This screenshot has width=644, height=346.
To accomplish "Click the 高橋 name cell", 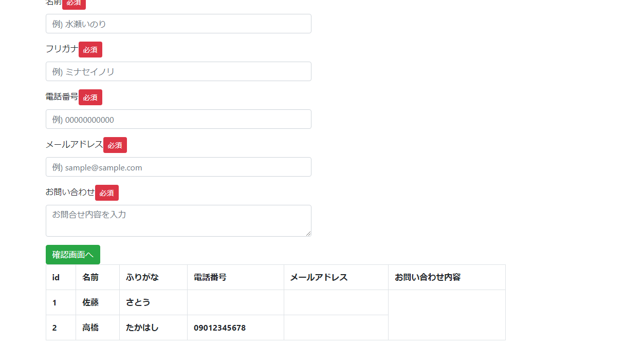I will (90, 328).
